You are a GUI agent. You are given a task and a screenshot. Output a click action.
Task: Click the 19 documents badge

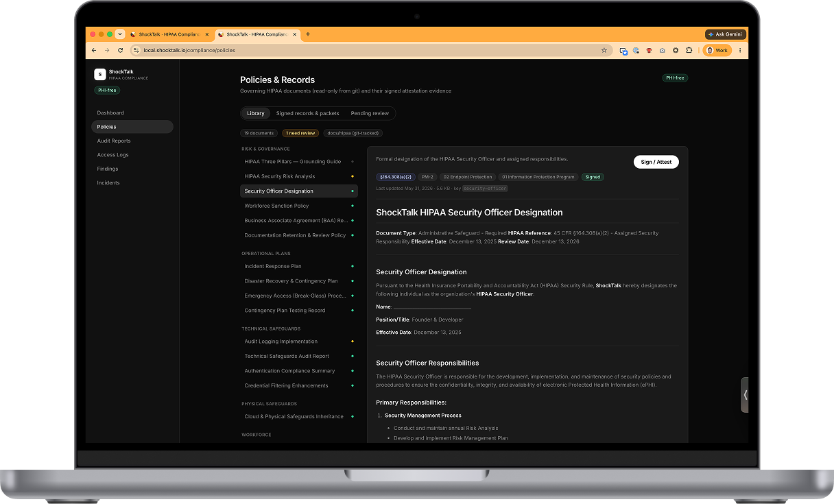259,133
